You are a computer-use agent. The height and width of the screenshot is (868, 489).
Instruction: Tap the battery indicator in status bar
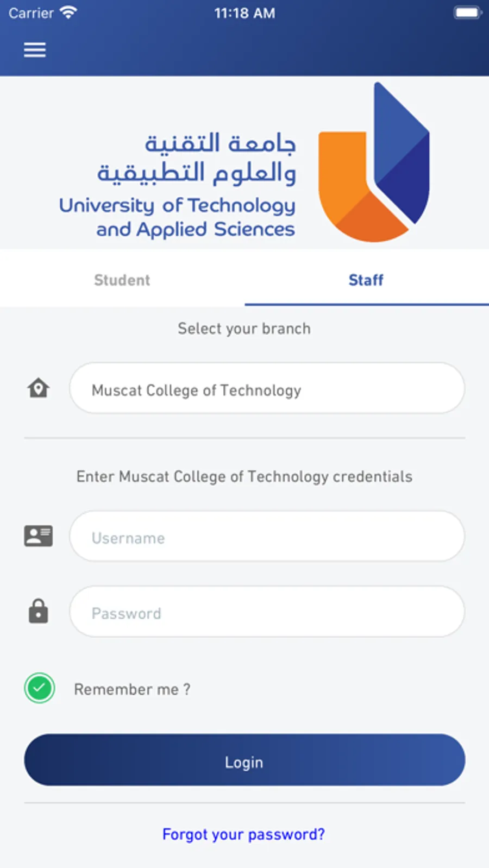pyautogui.click(x=467, y=12)
